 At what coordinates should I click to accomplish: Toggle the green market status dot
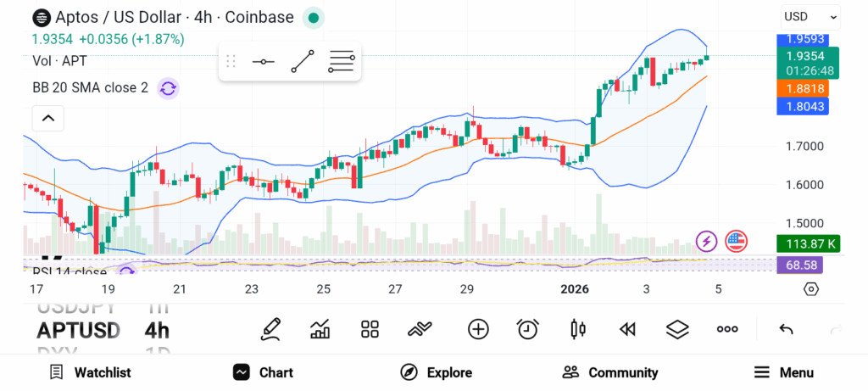pyautogui.click(x=314, y=17)
